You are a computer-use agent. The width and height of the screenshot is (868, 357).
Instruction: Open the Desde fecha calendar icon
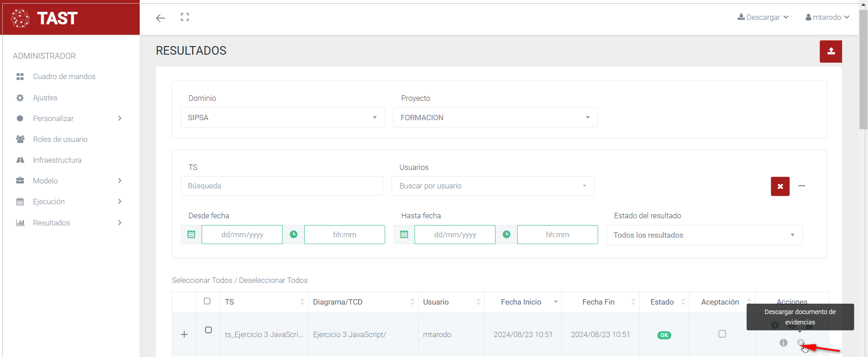tap(191, 235)
